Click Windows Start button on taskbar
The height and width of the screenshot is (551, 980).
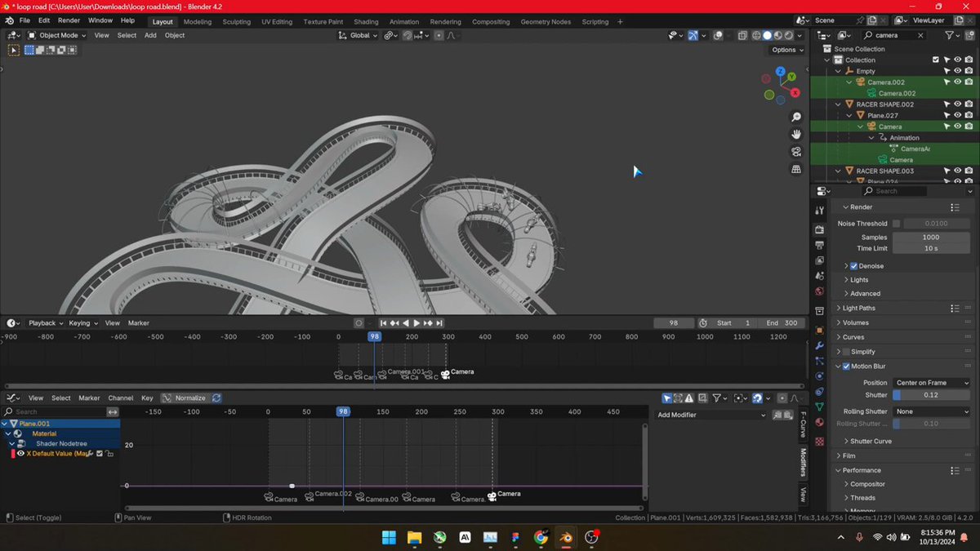point(389,537)
